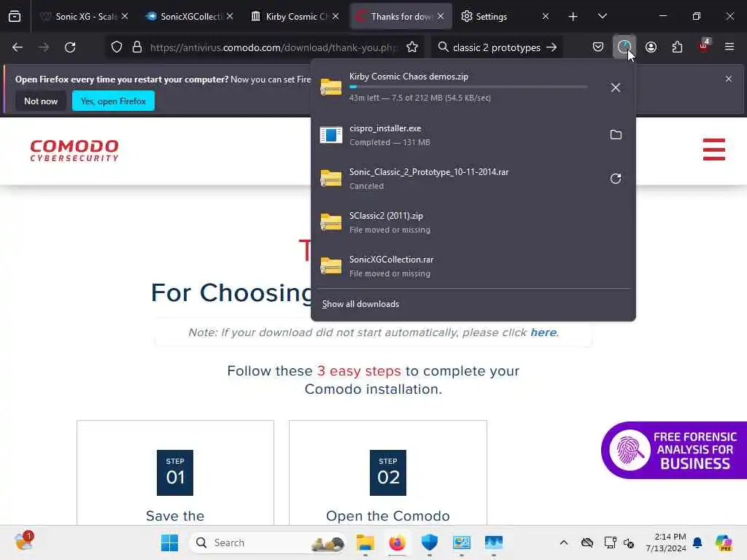Open control panel app in taskbar
Image resolution: width=747 pixels, height=560 pixels.
point(461,542)
